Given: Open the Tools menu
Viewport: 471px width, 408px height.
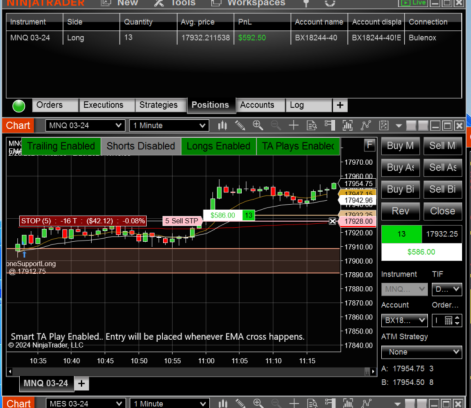Looking at the screenshot, I should pos(176,3).
